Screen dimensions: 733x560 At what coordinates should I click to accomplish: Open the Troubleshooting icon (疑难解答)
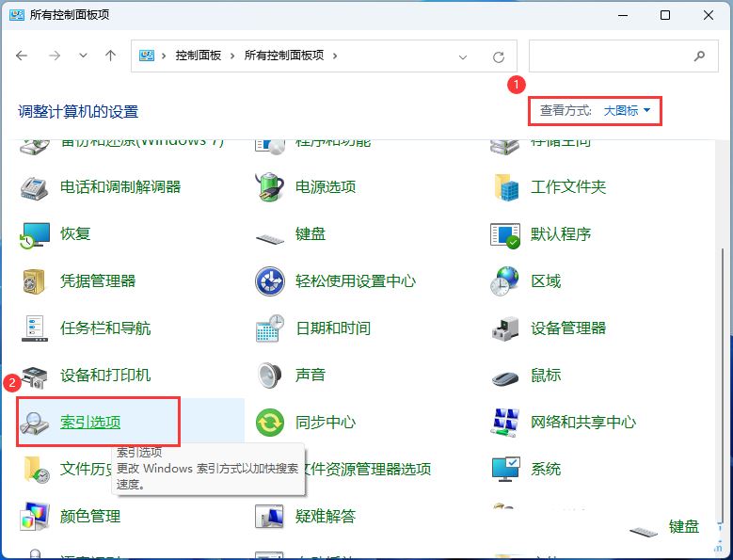click(269, 516)
